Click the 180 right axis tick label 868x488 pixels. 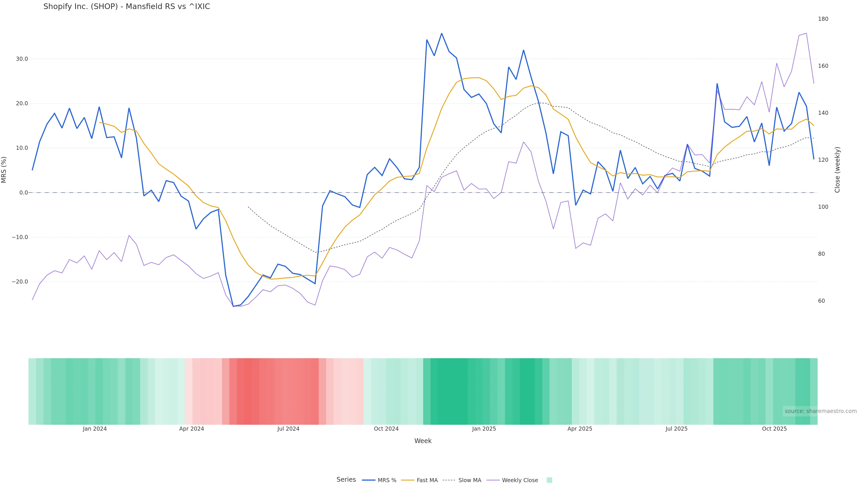[823, 19]
